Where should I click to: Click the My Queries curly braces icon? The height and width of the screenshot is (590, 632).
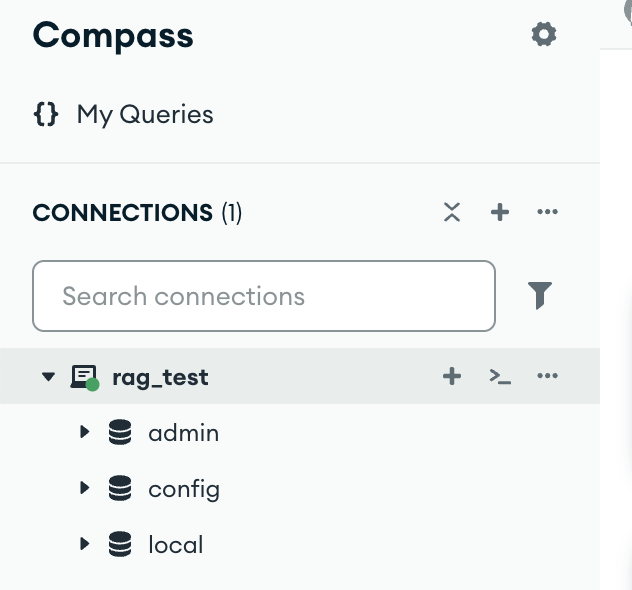[46, 114]
